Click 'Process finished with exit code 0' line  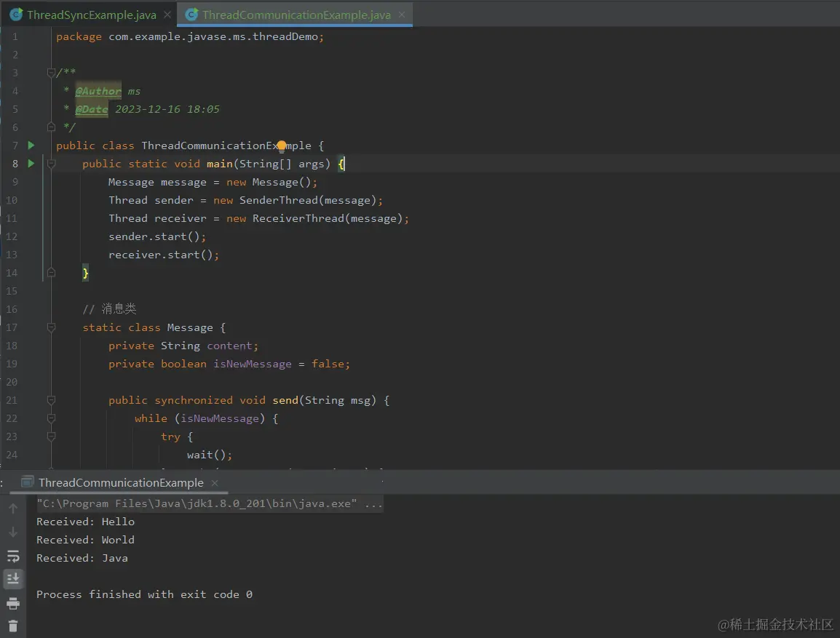tap(144, 594)
